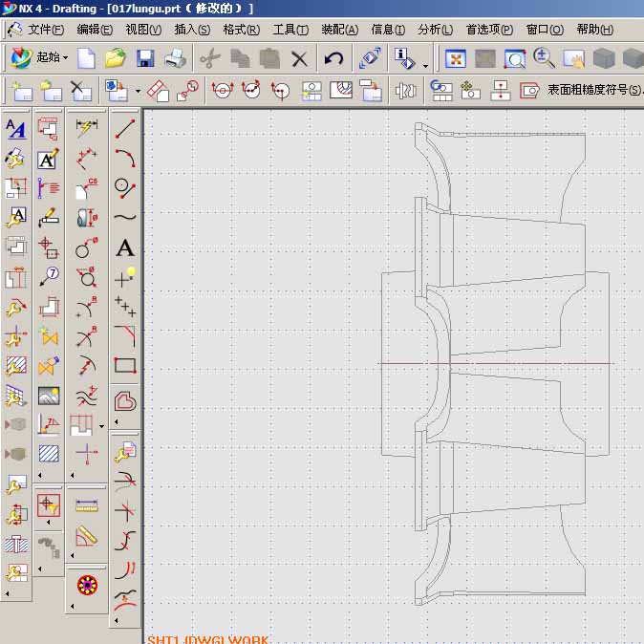The width and height of the screenshot is (644, 644).
Task: Undo the last action
Action: pyautogui.click(x=333, y=58)
